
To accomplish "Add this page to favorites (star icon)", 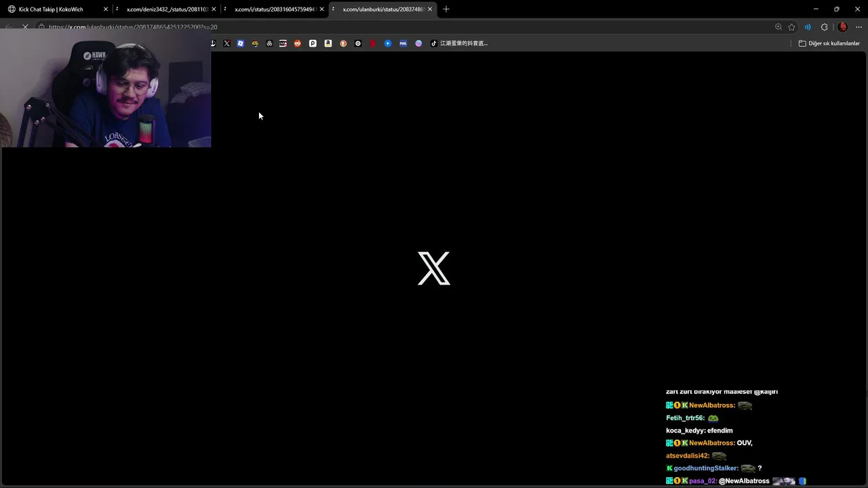I will (791, 27).
